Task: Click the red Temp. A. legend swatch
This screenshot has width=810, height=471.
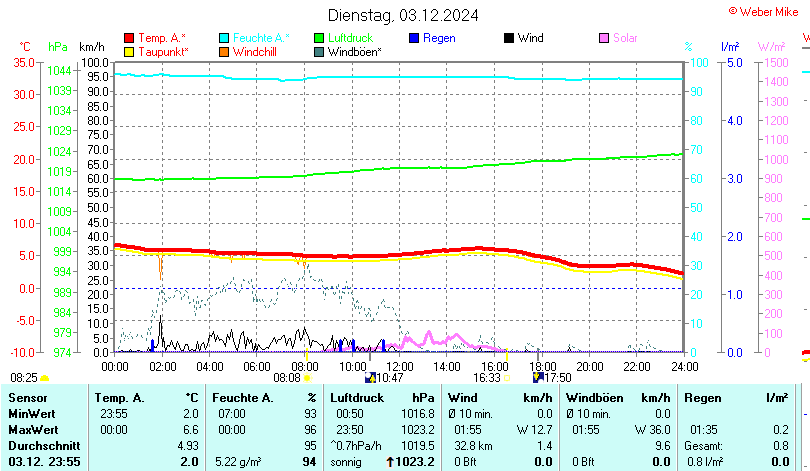Action: click(x=129, y=38)
